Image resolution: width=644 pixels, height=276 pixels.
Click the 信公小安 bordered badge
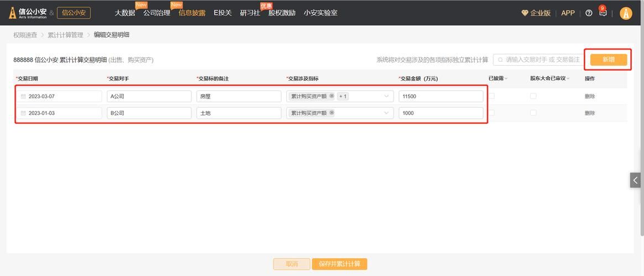tap(74, 13)
